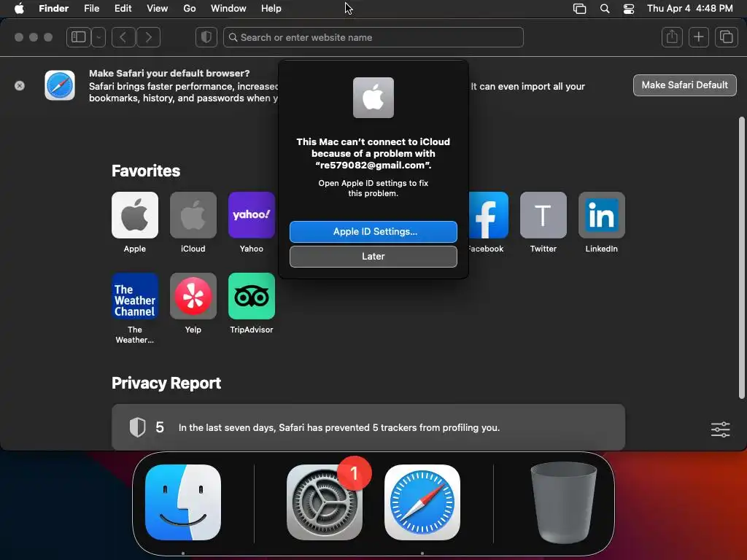Open the Twitter favorite

(543, 215)
